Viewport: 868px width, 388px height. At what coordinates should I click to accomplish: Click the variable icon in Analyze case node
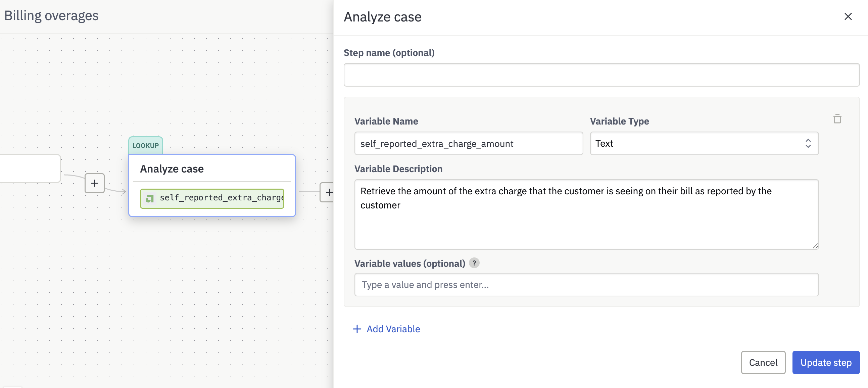pos(150,199)
